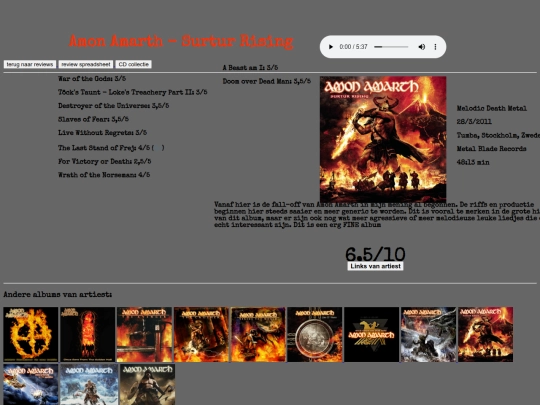Go to the 'CD collectie' page
Viewport: 540px width, 405px height.
tap(134, 64)
